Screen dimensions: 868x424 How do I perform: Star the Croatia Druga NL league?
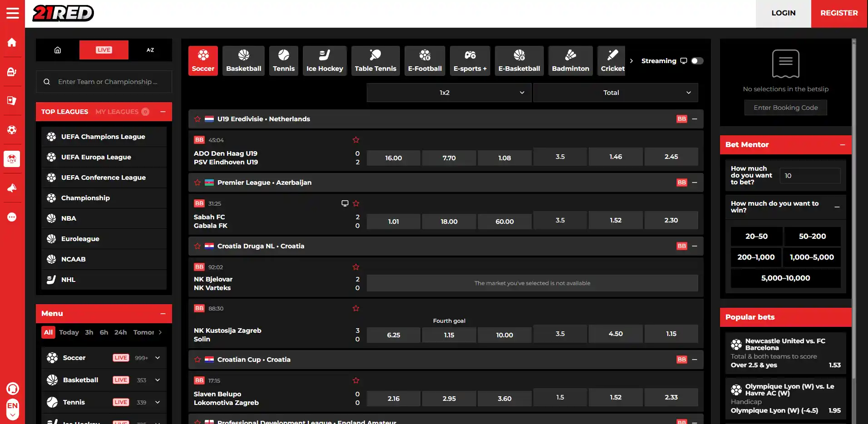(x=197, y=246)
